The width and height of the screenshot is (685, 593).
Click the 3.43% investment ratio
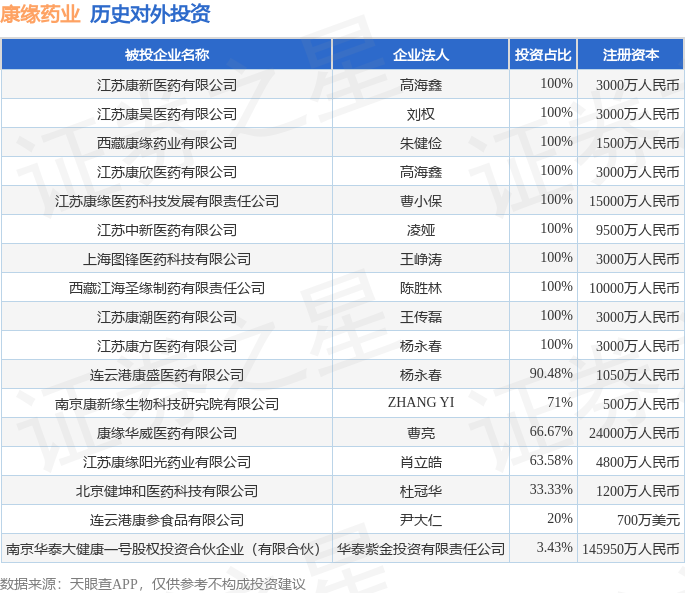tap(554, 547)
